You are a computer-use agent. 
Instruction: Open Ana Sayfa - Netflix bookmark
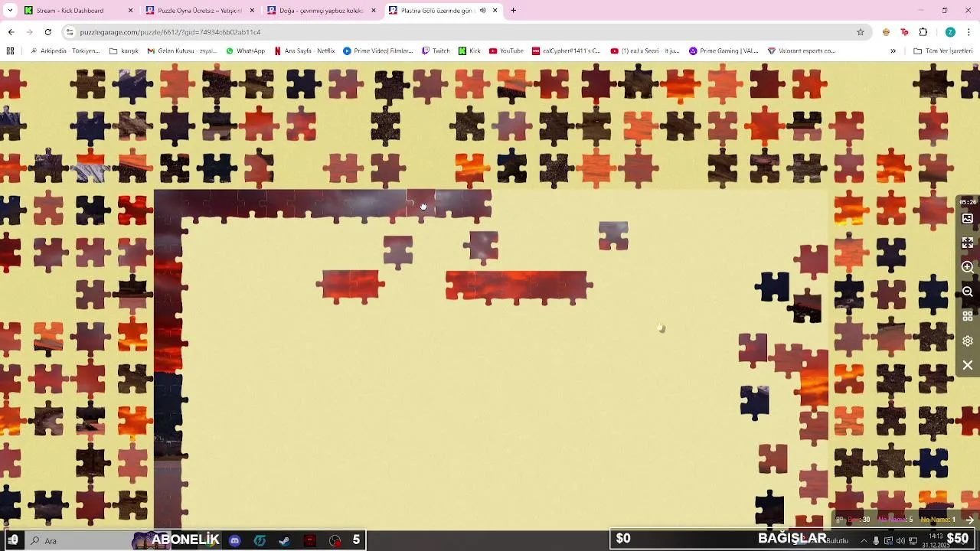click(305, 51)
